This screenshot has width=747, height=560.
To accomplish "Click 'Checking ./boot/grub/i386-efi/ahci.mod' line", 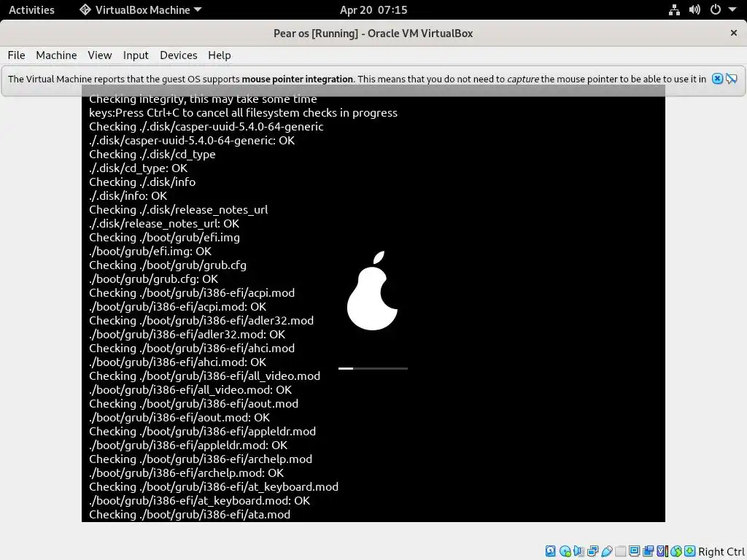I will [x=192, y=348].
